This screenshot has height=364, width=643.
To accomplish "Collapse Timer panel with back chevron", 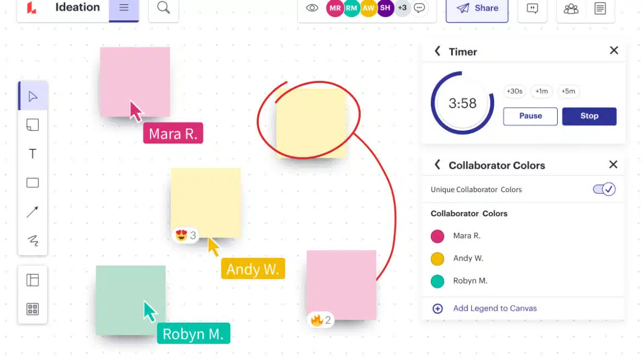I will coord(437,51).
